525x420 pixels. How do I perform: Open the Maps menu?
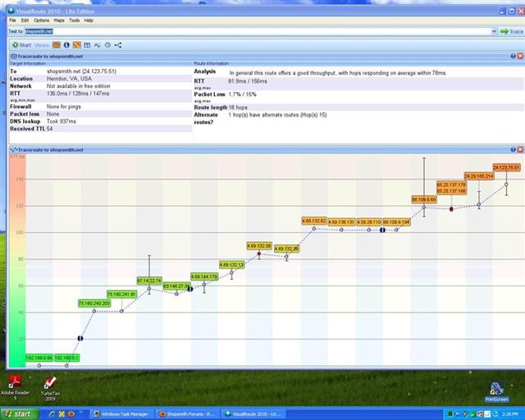(59, 21)
